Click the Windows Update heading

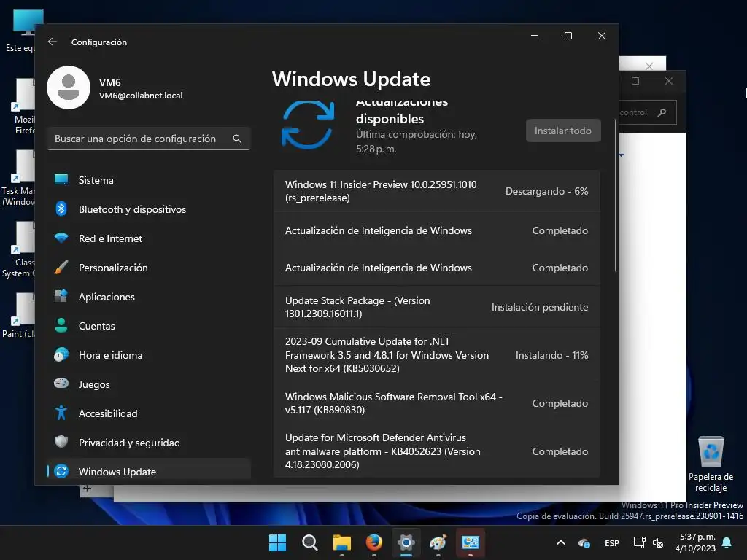(x=351, y=79)
